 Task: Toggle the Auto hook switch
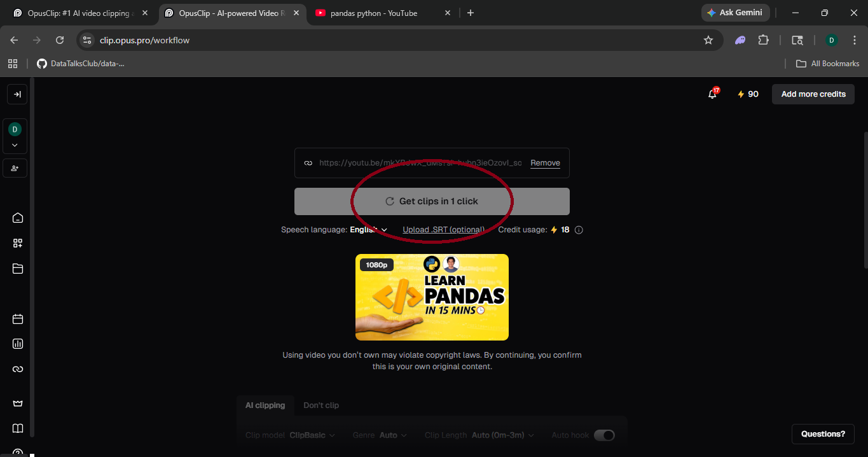604,435
